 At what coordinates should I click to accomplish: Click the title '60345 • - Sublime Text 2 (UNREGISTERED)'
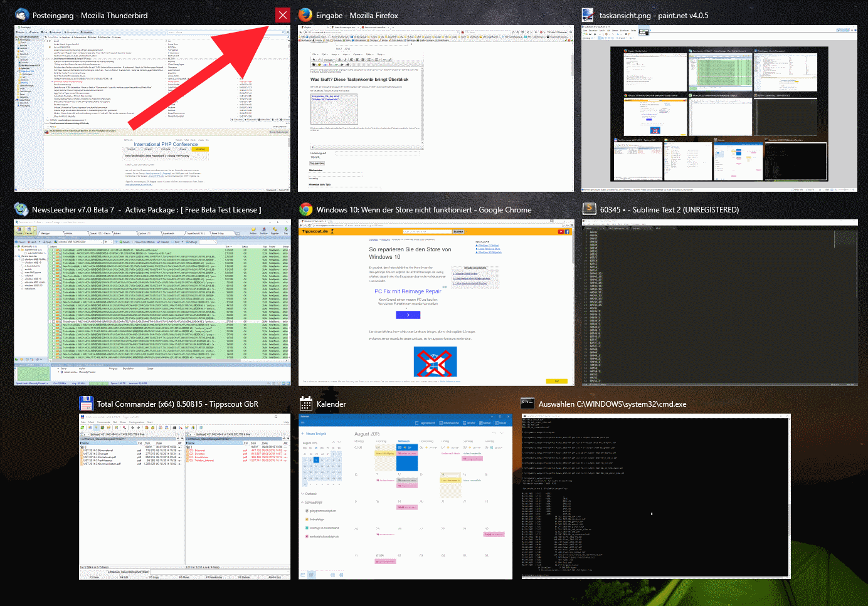[669, 210]
